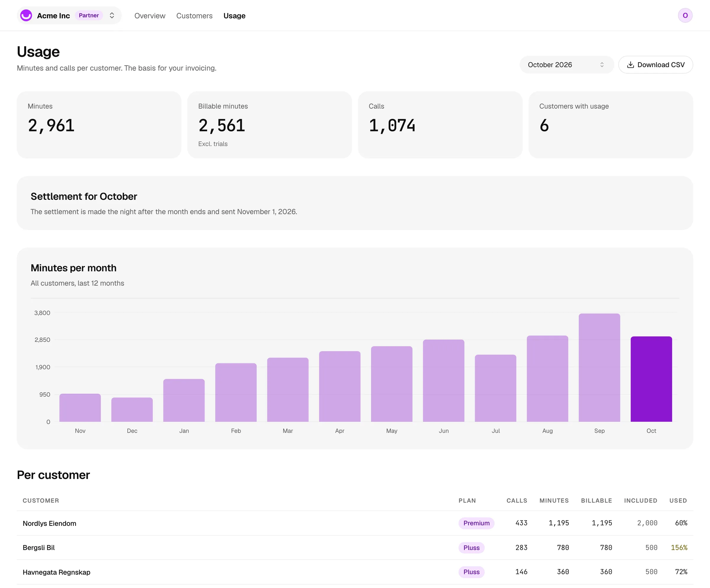The height and width of the screenshot is (588, 710).
Task: Click the Apr bar in the chart
Action: pyautogui.click(x=340, y=386)
